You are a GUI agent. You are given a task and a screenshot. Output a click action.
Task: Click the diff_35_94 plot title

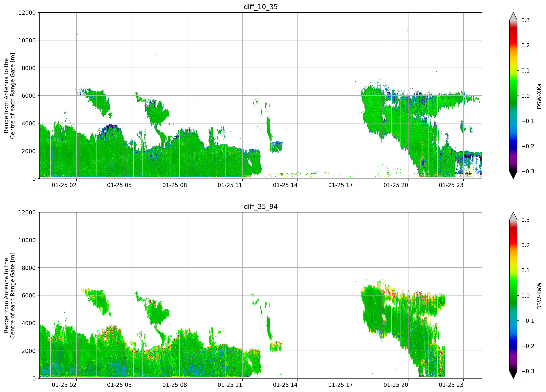[x=260, y=206]
